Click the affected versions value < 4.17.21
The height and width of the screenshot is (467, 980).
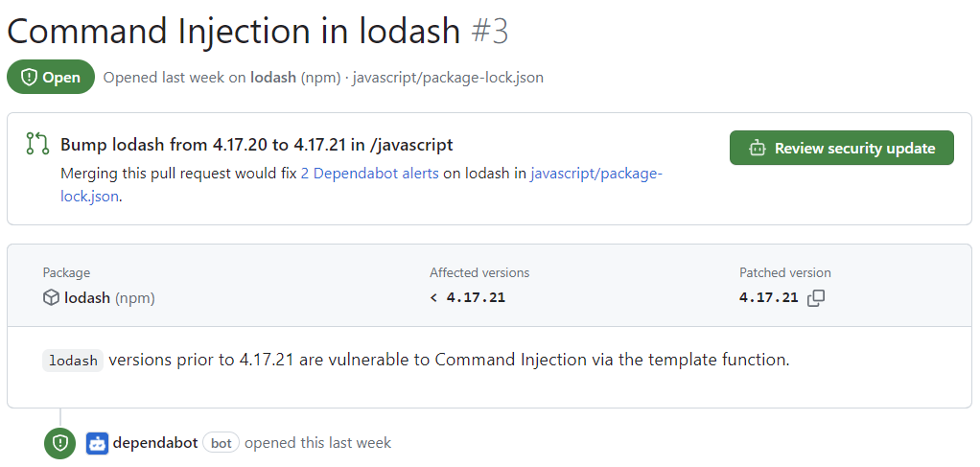(x=467, y=298)
